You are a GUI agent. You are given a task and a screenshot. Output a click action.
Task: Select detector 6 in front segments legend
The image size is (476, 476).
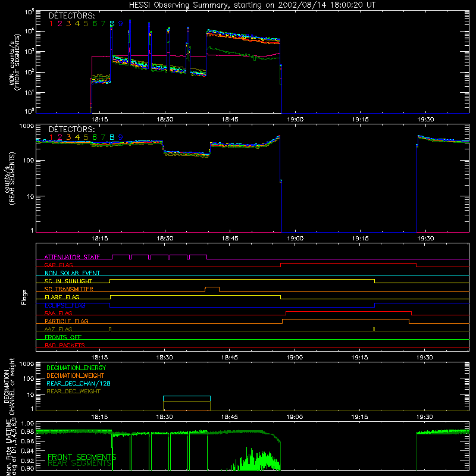(x=95, y=24)
